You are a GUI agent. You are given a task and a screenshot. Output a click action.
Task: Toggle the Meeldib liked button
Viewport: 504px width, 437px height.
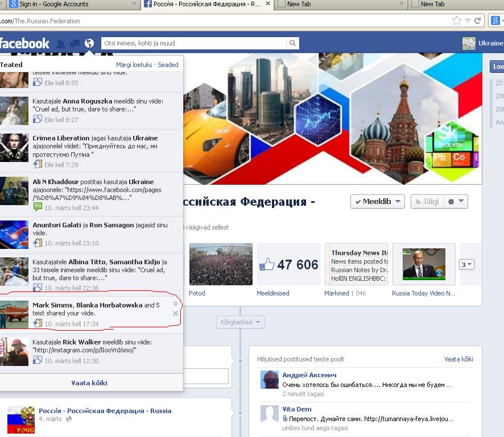(377, 202)
